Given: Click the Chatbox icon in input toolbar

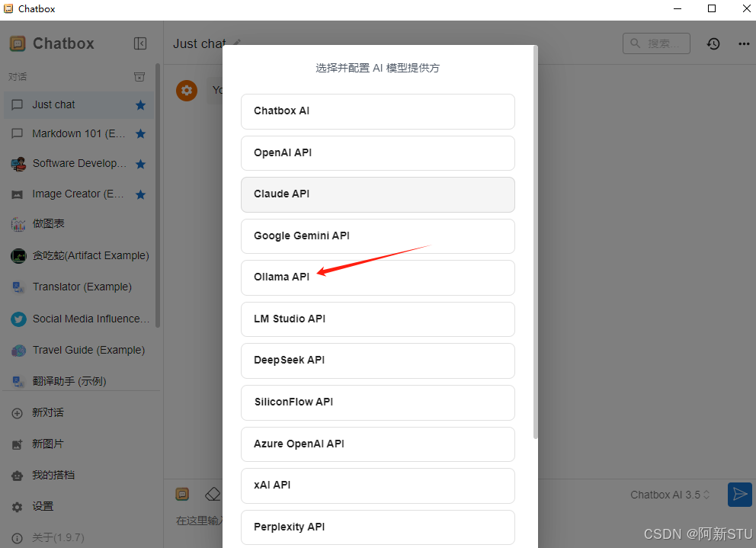Looking at the screenshot, I should coord(182,494).
